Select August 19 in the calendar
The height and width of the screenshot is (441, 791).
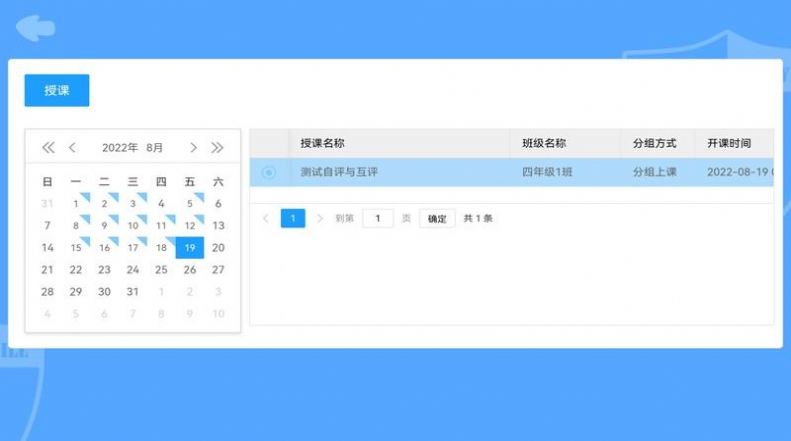click(x=189, y=248)
